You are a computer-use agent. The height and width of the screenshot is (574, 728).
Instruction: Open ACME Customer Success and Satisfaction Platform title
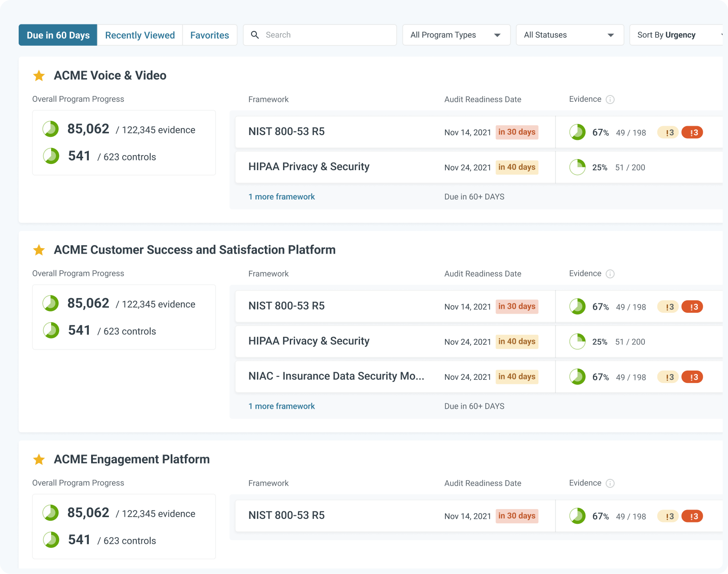click(x=195, y=250)
